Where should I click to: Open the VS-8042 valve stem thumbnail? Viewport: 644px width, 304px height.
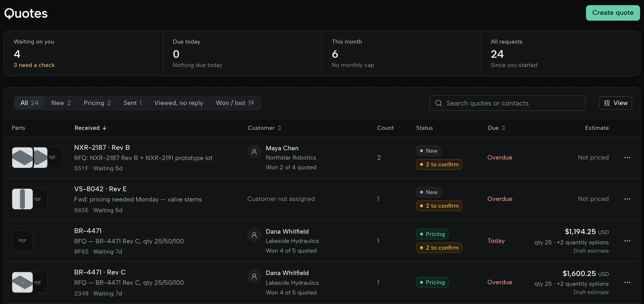coord(22,199)
